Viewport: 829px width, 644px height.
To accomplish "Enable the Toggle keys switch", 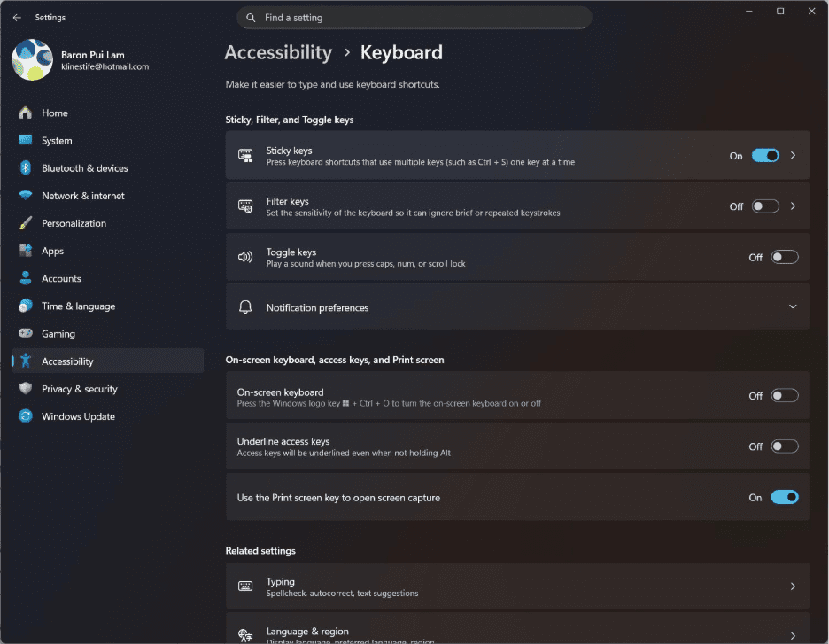I will [x=784, y=257].
